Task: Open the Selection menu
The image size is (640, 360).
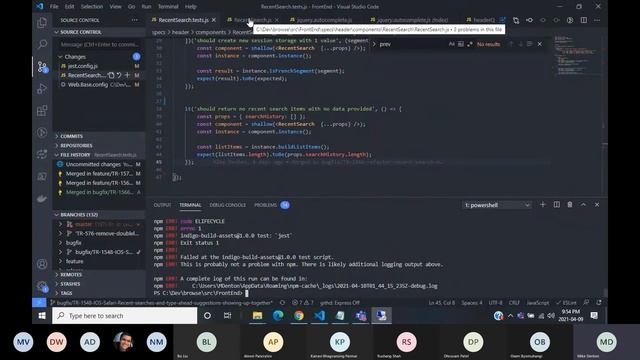Action: [92, 7]
